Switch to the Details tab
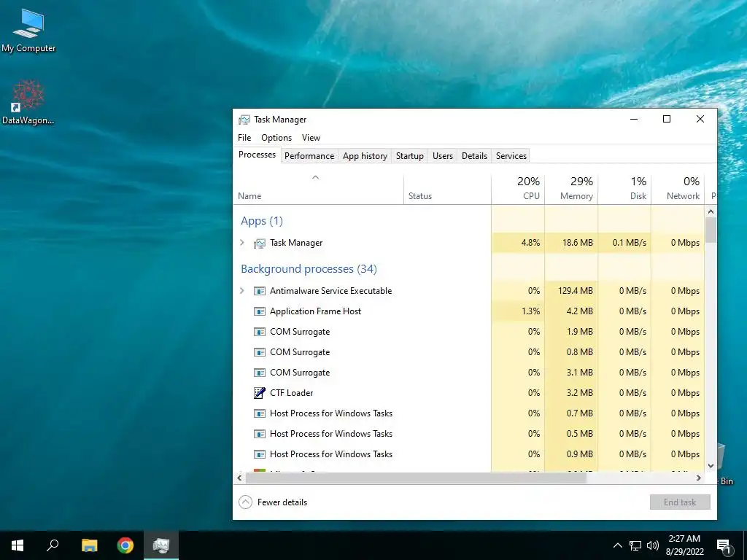 [x=474, y=156]
